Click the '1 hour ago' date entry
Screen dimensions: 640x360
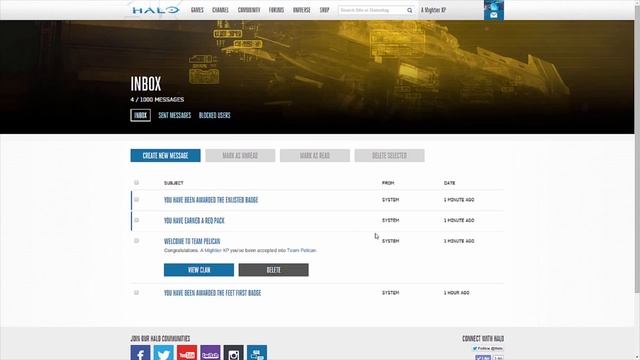tap(456, 293)
